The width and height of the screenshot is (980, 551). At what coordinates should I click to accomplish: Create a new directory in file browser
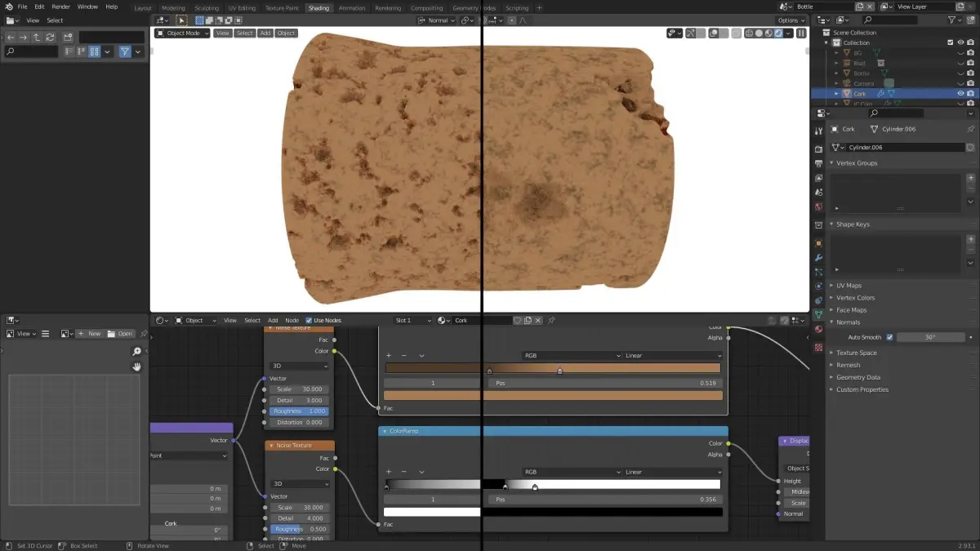[68, 38]
